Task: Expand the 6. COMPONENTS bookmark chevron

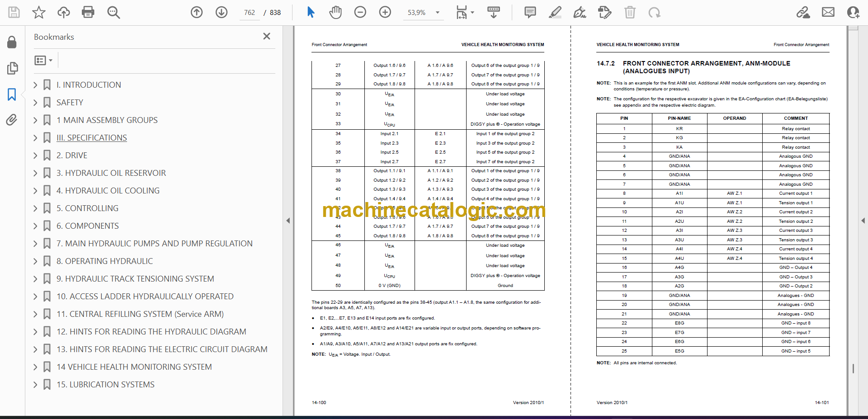Action: (35, 226)
